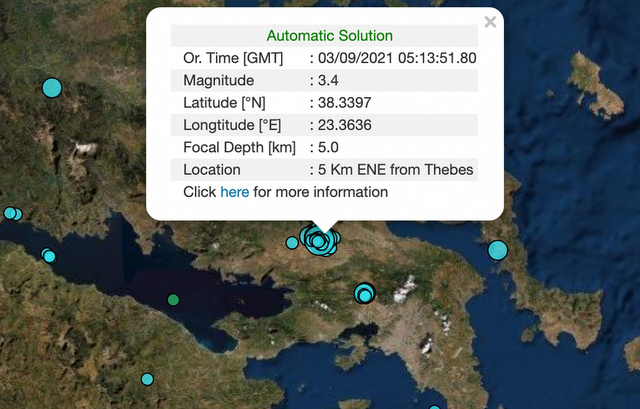Close the earthquake info popup
This screenshot has width=640, height=409.
pos(489,22)
